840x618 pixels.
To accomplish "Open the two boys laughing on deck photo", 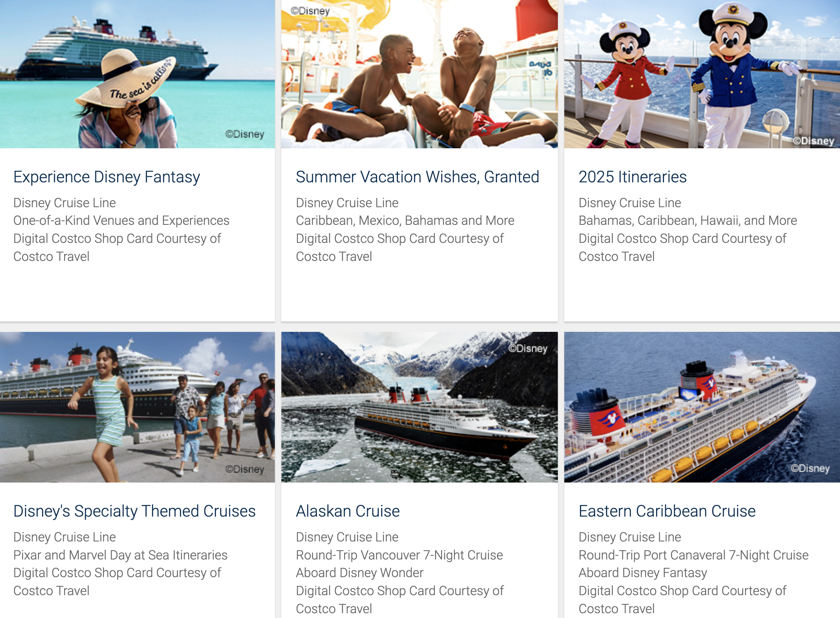I will pyautogui.click(x=419, y=74).
